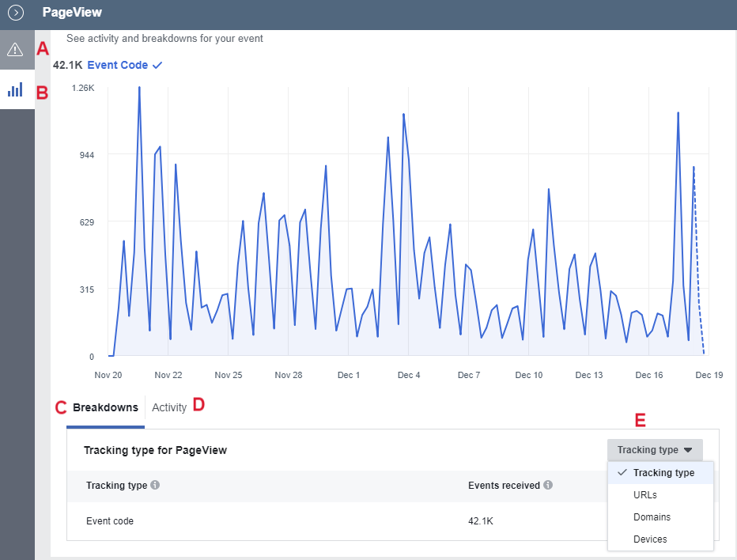
Task: Click the chart peak near Dec 4
Action: 403,115
